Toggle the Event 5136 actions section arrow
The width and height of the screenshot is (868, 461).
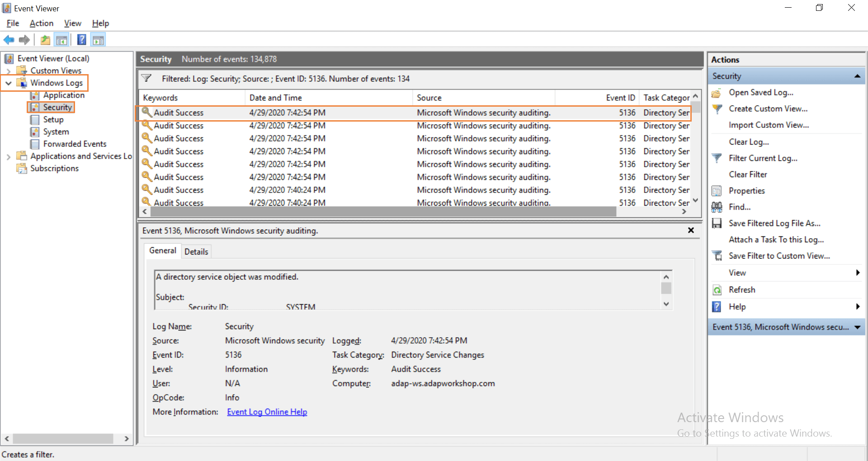[857, 327]
